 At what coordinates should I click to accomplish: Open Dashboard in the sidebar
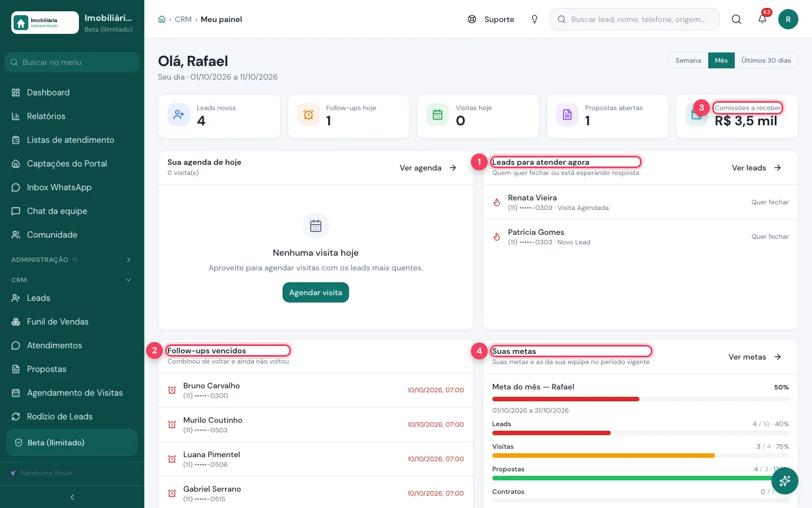[72, 93]
